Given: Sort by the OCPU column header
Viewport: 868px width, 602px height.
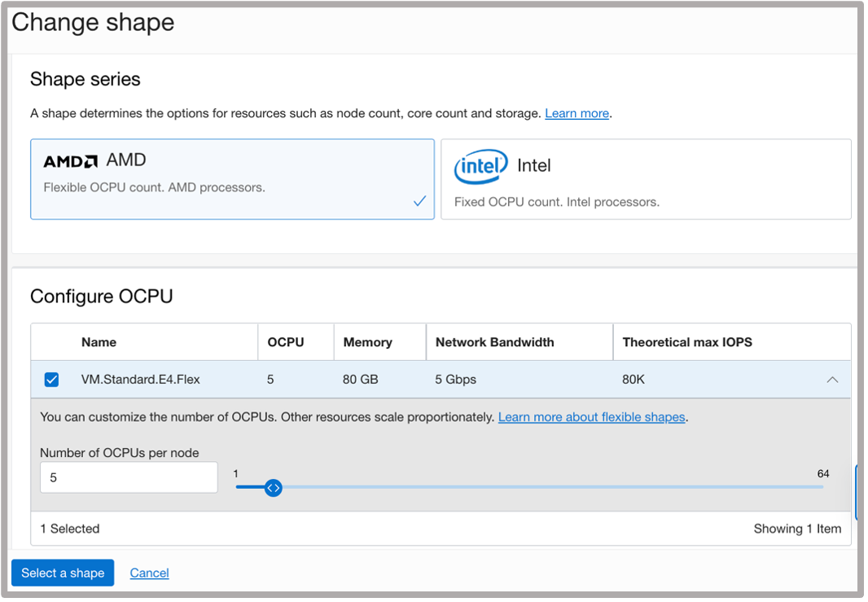Looking at the screenshot, I should [x=286, y=342].
